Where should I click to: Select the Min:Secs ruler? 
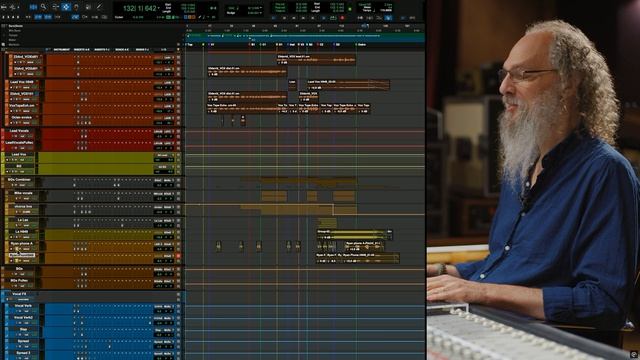[15, 31]
